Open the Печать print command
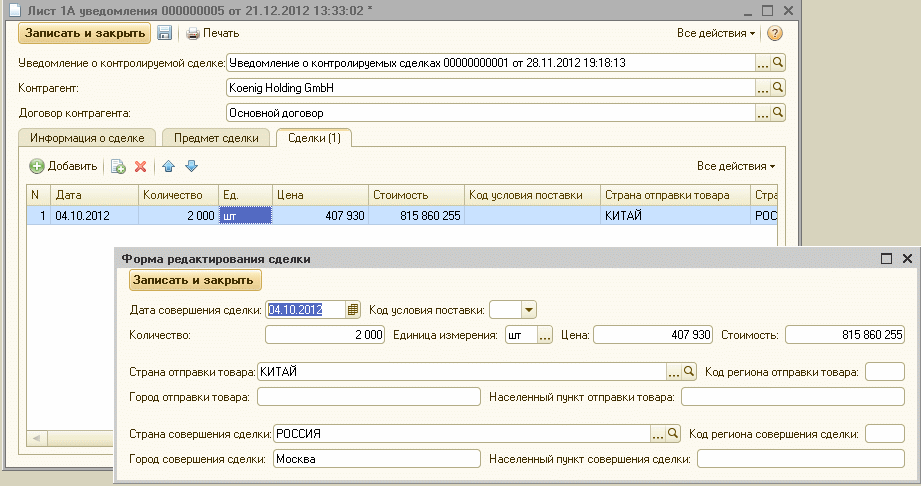 [213, 33]
